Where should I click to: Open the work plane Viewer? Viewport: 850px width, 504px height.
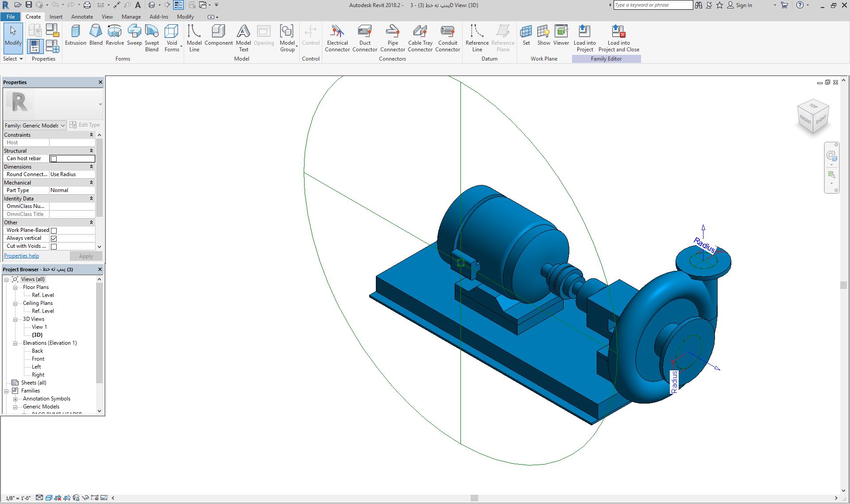pyautogui.click(x=561, y=35)
